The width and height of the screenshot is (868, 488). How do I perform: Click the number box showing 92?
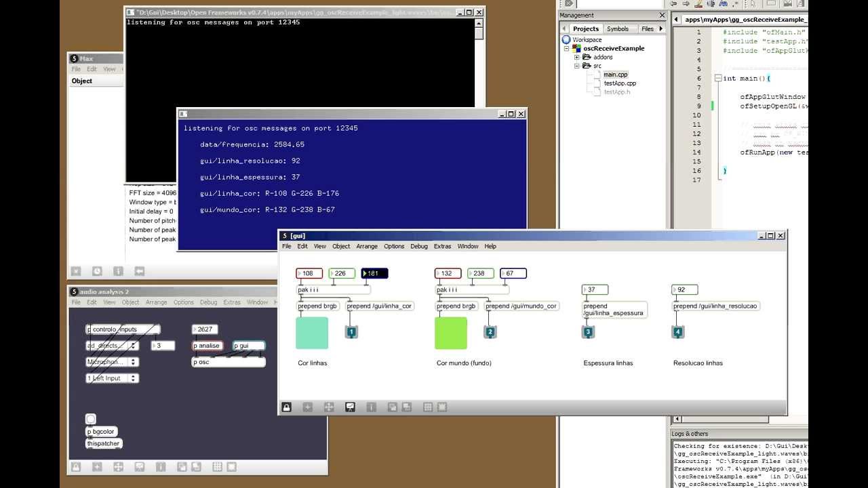(x=685, y=289)
